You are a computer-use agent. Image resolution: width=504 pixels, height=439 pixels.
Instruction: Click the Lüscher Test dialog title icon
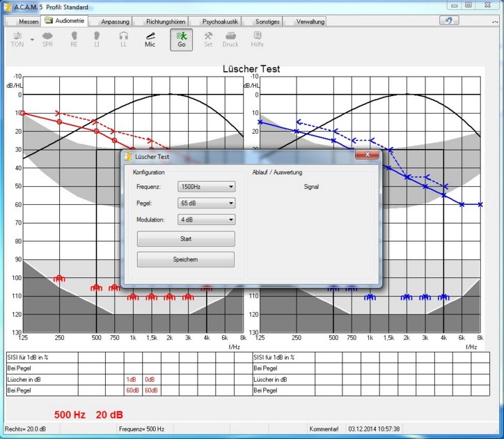coord(129,157)
